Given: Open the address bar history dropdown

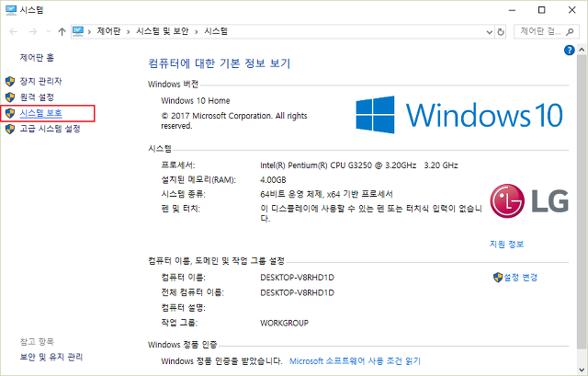Looking at the screenshot, I should pyautogui.click(x=490, y=32).
